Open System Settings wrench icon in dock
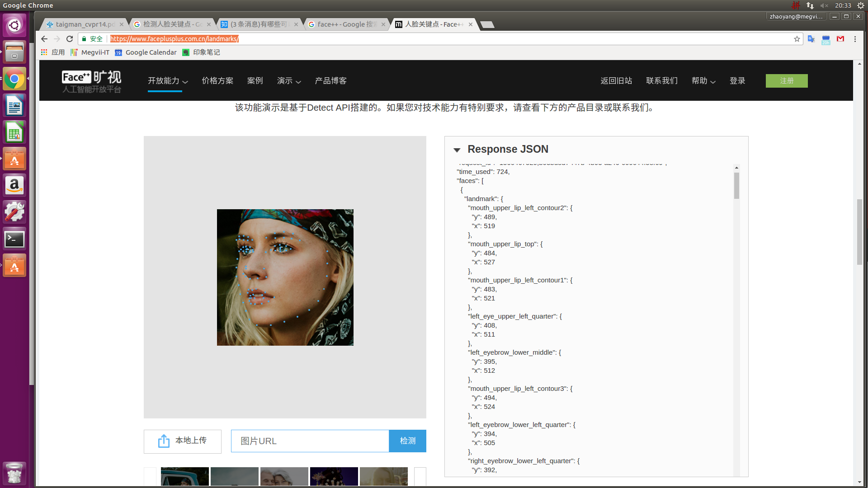The image size is (868, 488). (x=14, y=212)
